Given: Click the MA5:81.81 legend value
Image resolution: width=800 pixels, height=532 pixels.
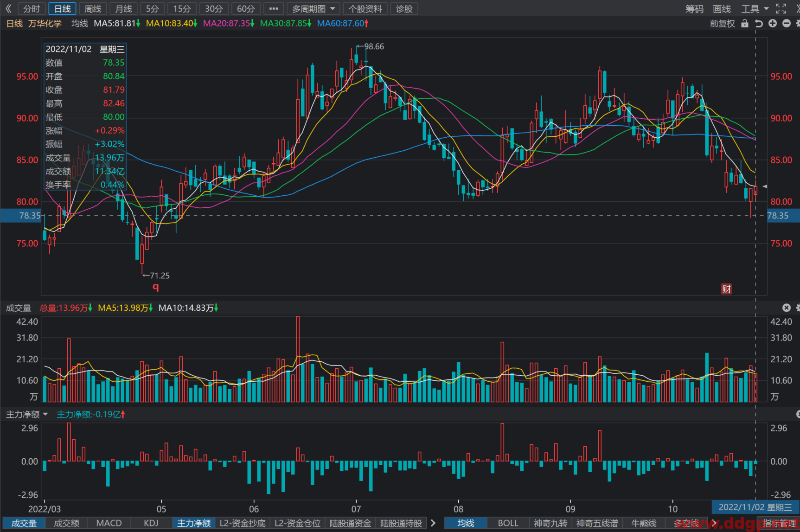Looking at the screenshot, I should (x=117, y=23).
